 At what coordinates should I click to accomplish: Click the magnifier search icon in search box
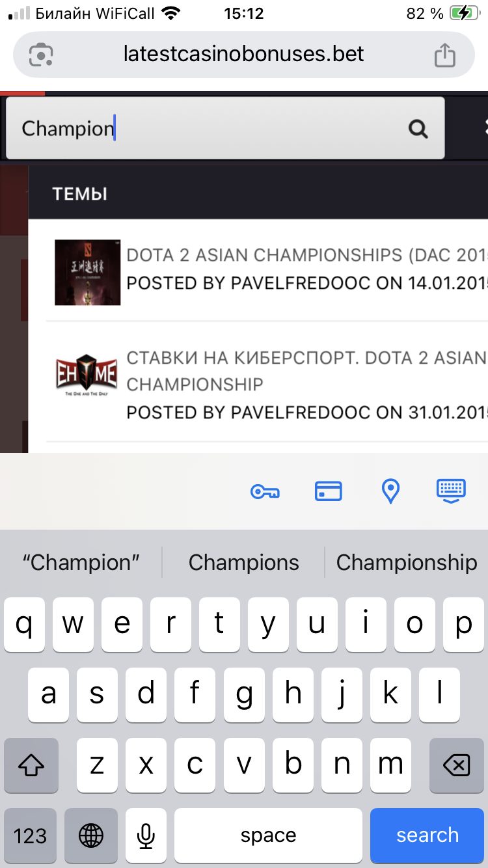pos(418,129)
